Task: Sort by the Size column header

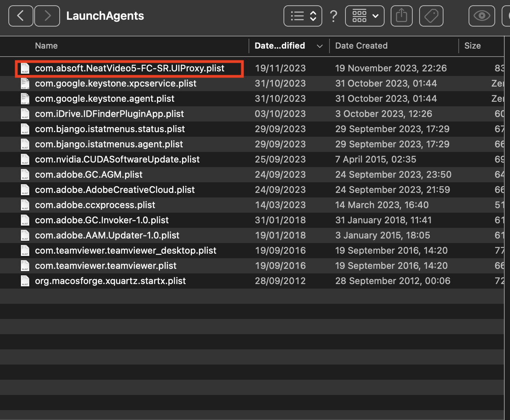Action: click(472, 46)
